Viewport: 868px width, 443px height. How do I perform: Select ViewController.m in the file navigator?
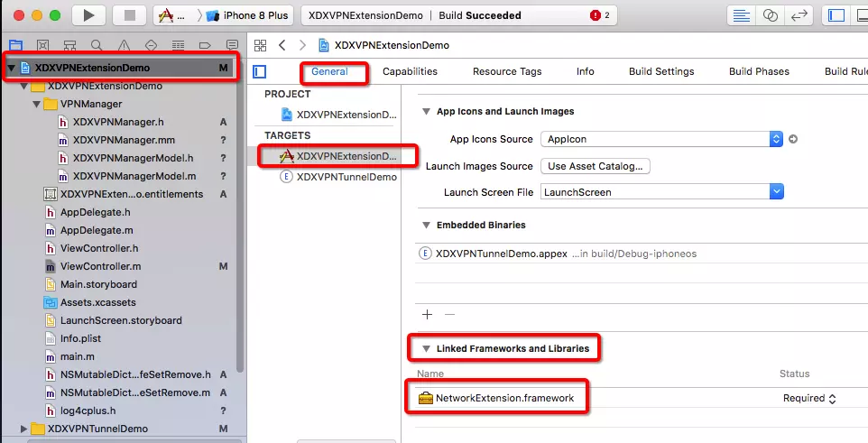pyautogui.click(x=100, y=266)
